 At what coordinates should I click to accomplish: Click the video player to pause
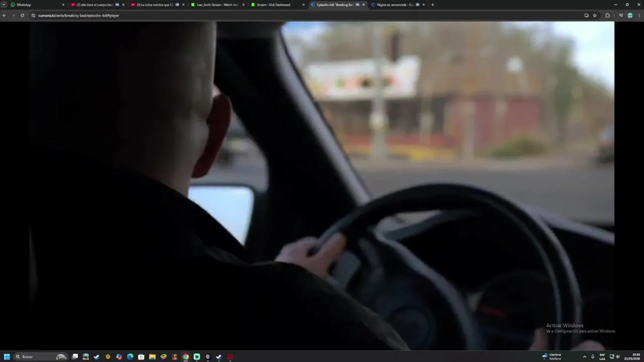tap(322, 186)
